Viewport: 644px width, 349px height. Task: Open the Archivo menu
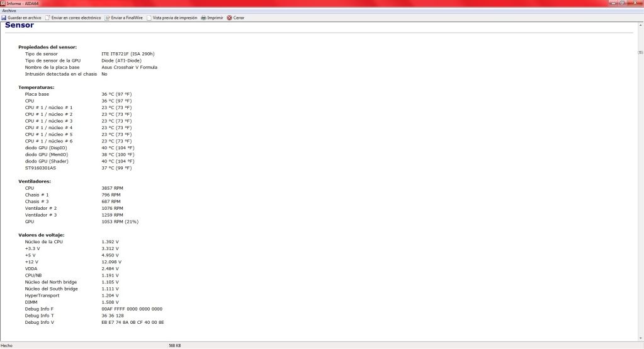coord(9,11)
